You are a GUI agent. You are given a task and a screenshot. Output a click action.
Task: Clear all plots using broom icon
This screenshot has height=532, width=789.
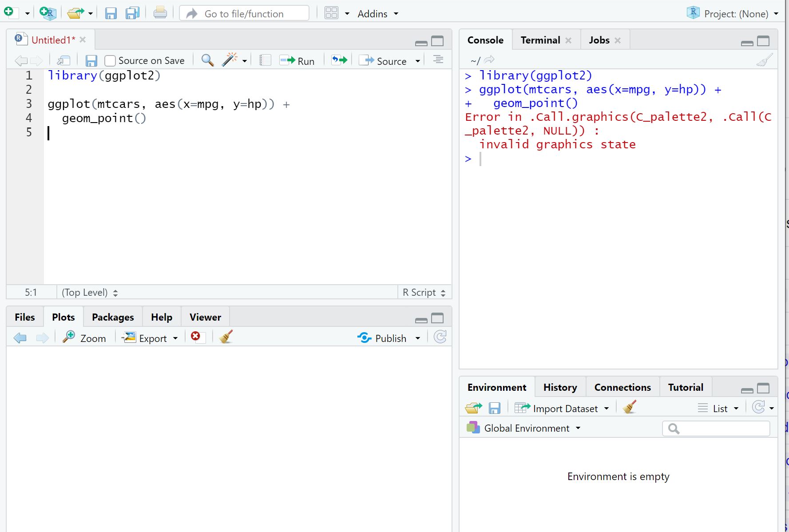(x=226, y=337)
